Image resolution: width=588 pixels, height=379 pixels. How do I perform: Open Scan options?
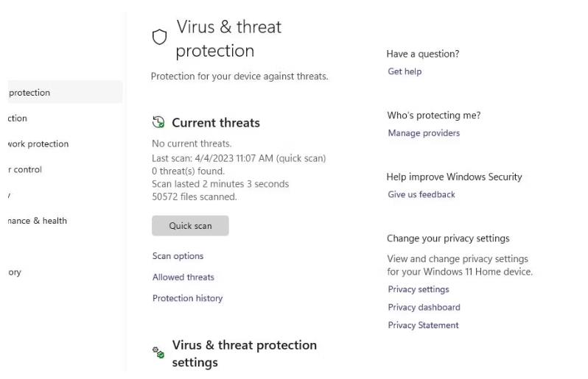(178, 256)
